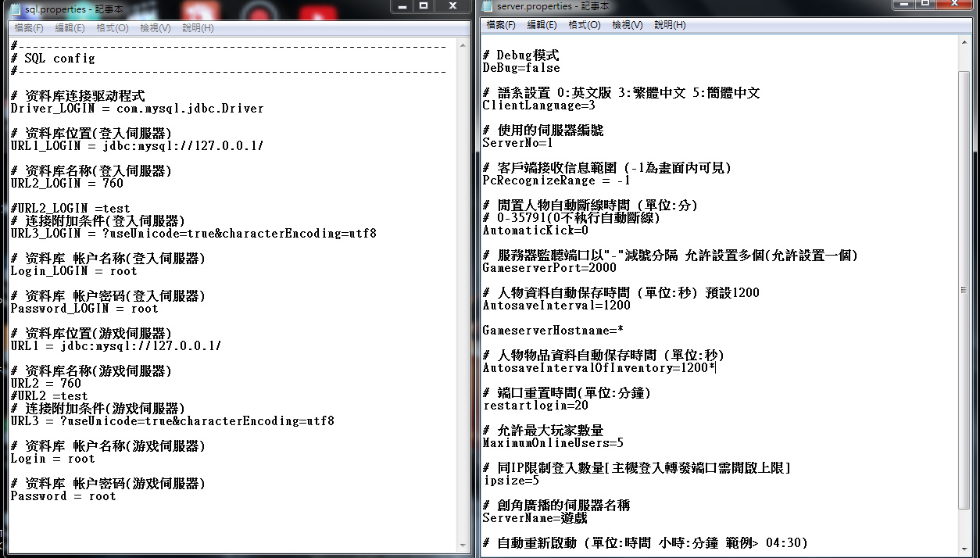Click line "restartlogin=20"
This screenshot has width=980, height=558.
(535, 406)
